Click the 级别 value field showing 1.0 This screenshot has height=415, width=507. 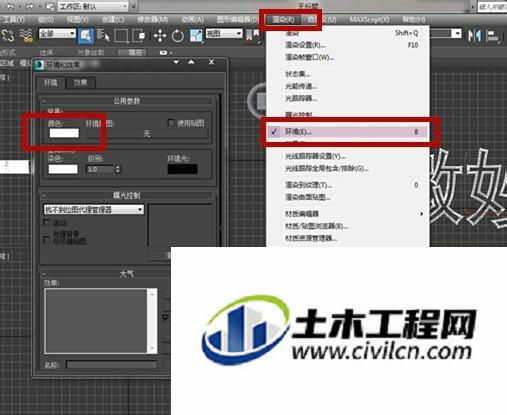click(x=100, y=169)
